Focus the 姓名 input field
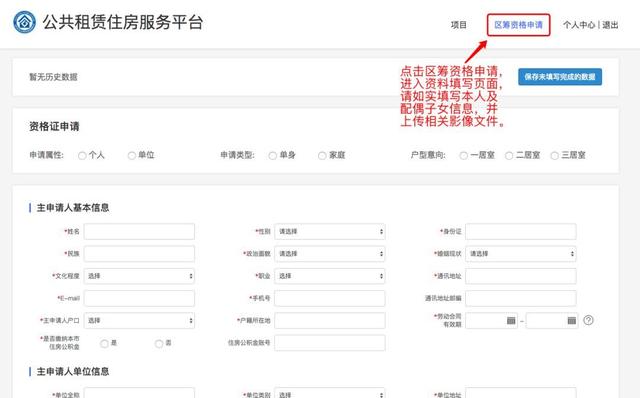 point(139,231)
